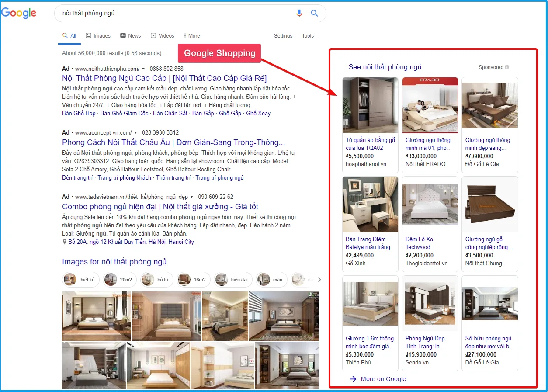This screenshot has height=392, width=548.
Task: Click the results count About 56,000,000 results
Action: [112, 53]
